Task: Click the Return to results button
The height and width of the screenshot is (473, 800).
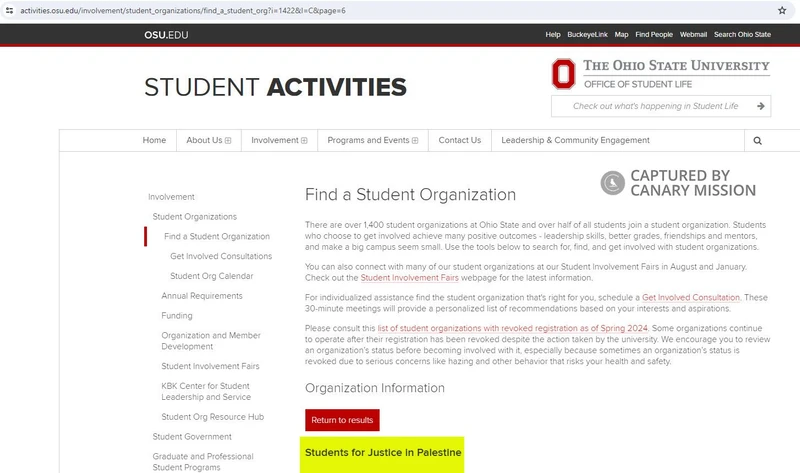Action: click(x=342, y=420)
